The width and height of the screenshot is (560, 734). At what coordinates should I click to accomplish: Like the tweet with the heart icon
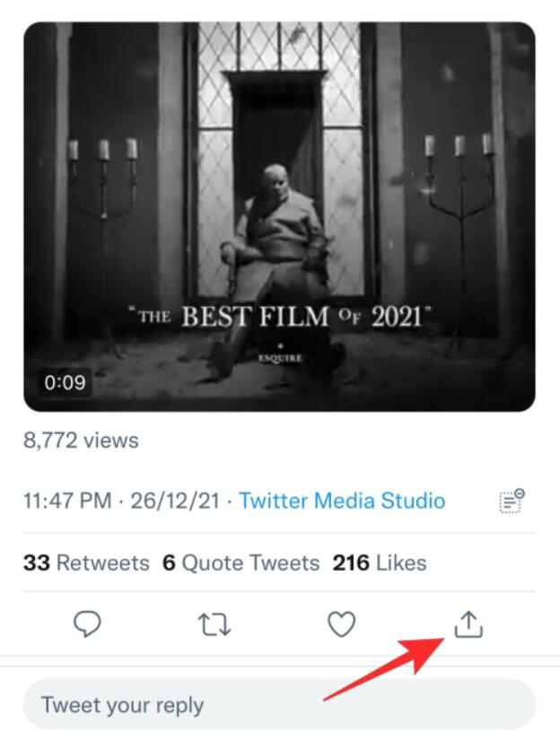341,625
